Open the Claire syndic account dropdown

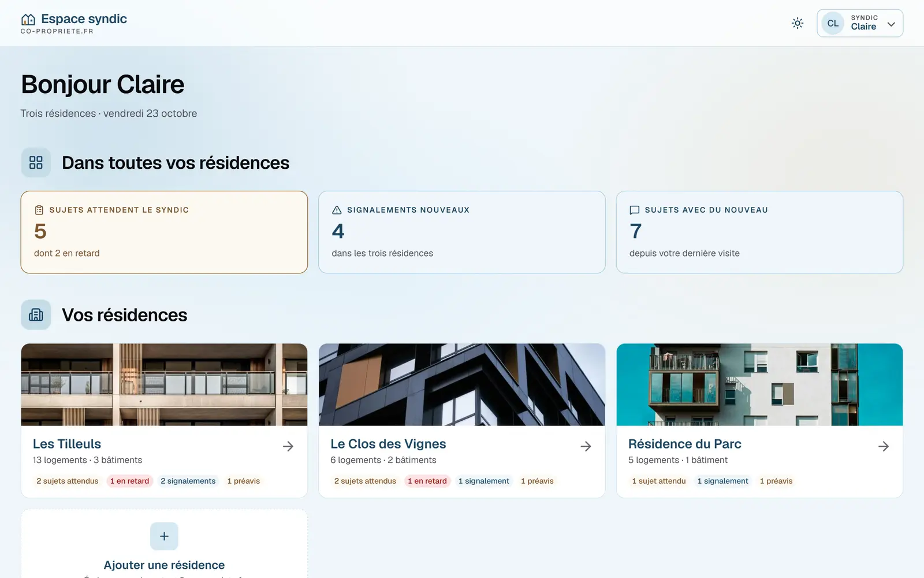click(860, 23)
